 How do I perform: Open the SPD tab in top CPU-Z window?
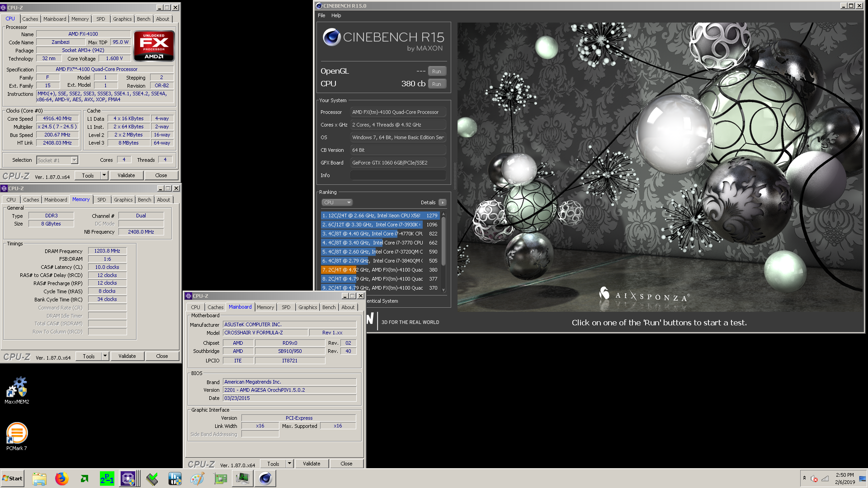[x=101, y=19]
